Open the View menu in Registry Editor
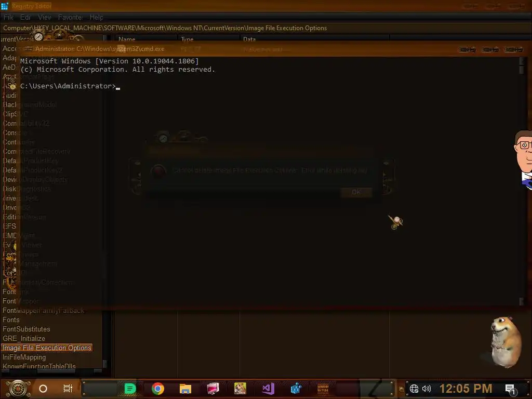The image size is (532, 399). click(45, 17)
